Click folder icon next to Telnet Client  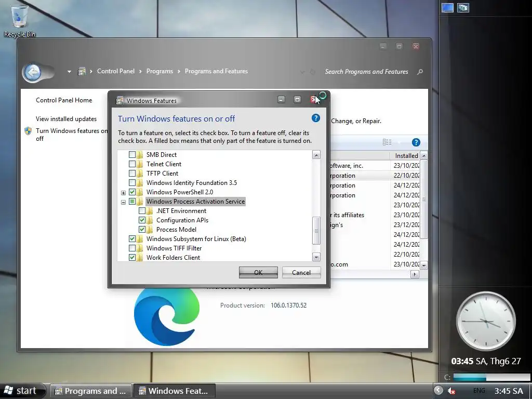click(x=140, y=164)
